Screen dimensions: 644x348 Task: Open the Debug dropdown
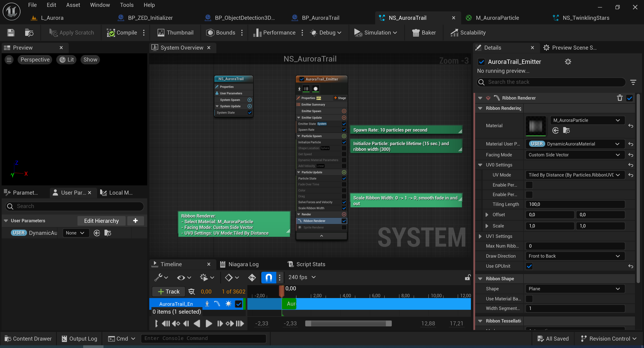[326, 33]
